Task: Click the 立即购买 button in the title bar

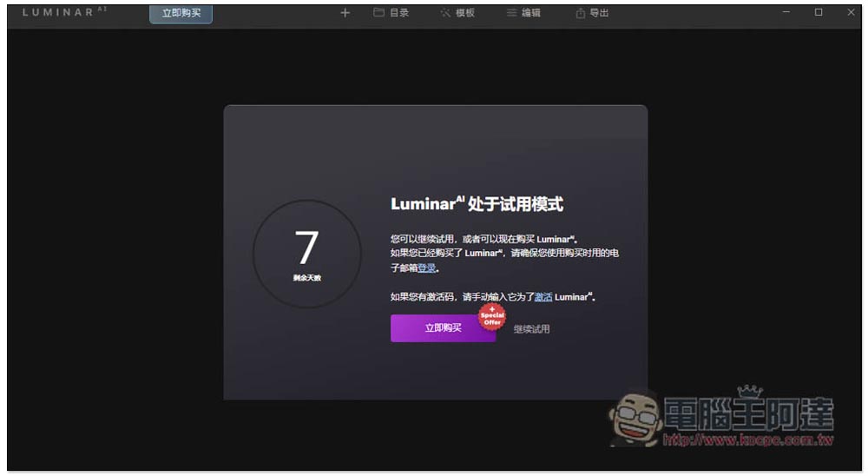Action: tap(181, 13)
